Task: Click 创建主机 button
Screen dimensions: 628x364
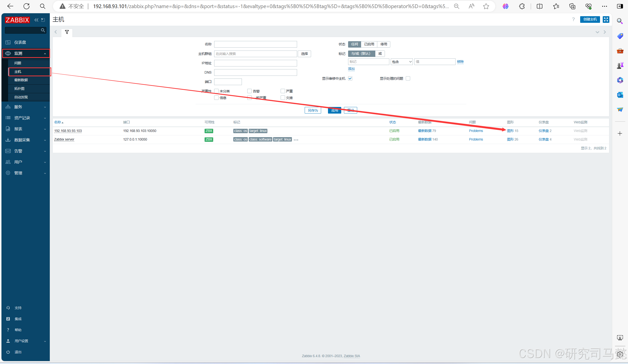Action: click(x=590, y=19)
